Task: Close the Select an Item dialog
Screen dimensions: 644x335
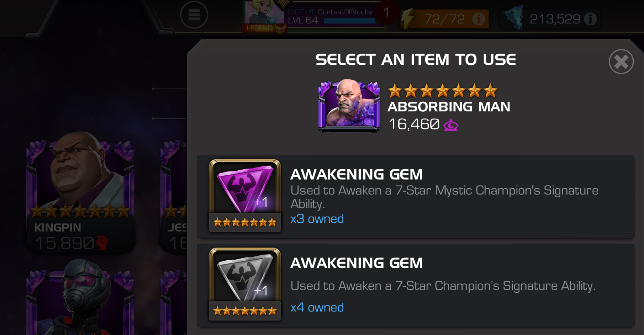Action: coord(621,62)
